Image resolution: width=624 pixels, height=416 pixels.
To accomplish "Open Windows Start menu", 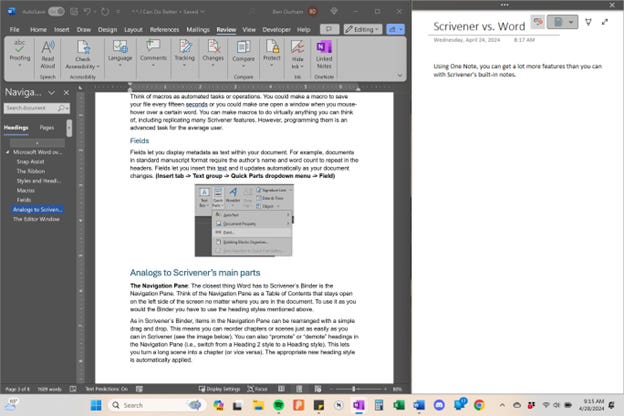I will click(96, 405).
